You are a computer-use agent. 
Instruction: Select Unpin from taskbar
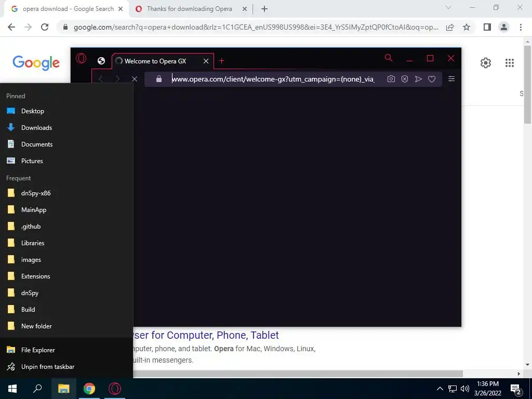point(66,366)
